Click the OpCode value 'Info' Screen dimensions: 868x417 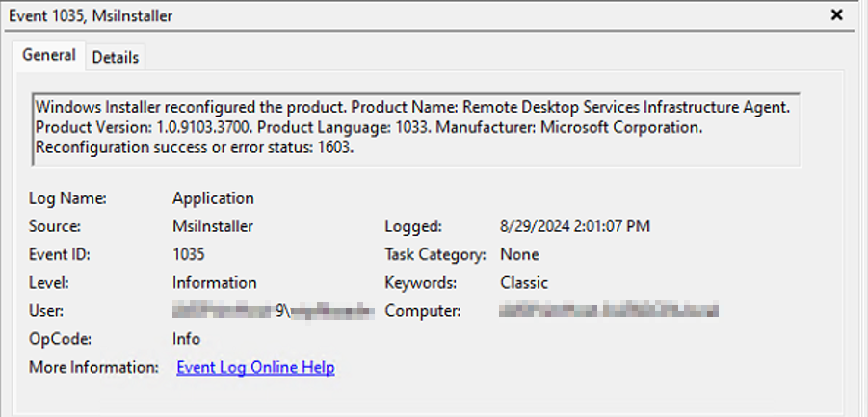(x=186, y=339)
